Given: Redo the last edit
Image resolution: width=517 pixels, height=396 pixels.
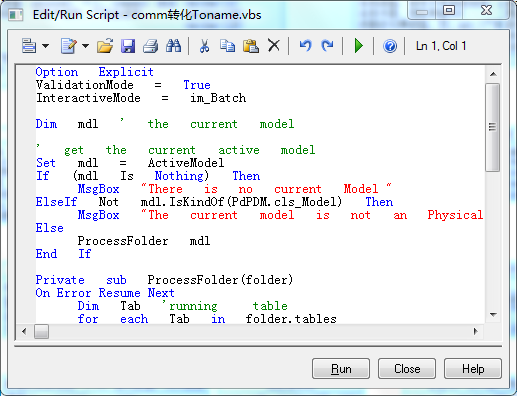Looking at the screenshot, I should coord(328,45).
